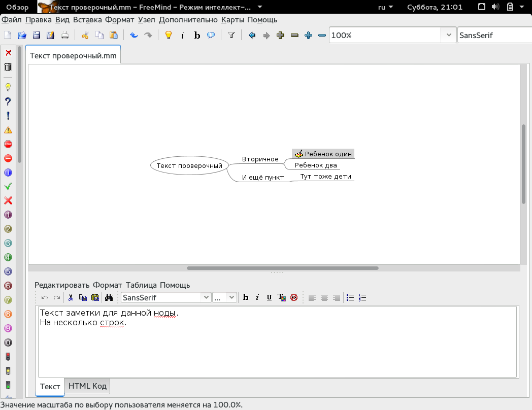Remove last icon with red X at sidebar top
Screen dimensions: 532x410
[x=8, y=53]
